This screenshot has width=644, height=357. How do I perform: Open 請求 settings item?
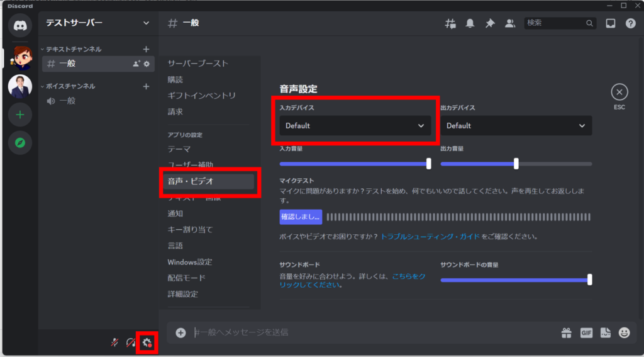point(175,111)
